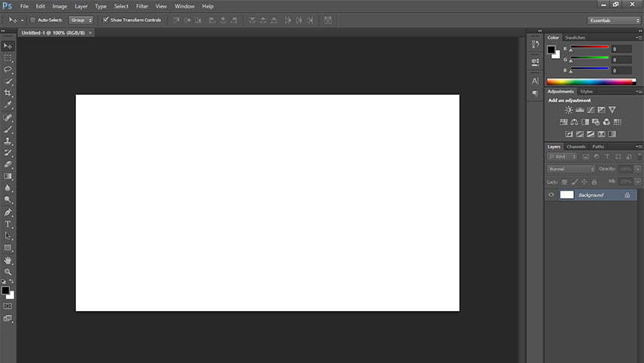
Task: Select the Brush tool
Action: tap(8, 130)
